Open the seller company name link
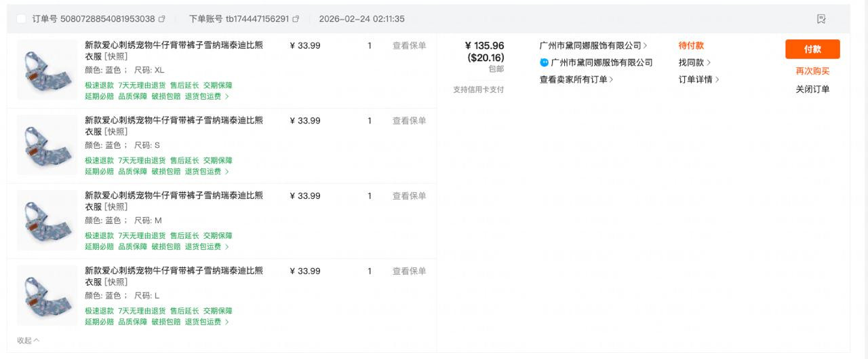Screen dimensions: 868x359 coord(593,45)
